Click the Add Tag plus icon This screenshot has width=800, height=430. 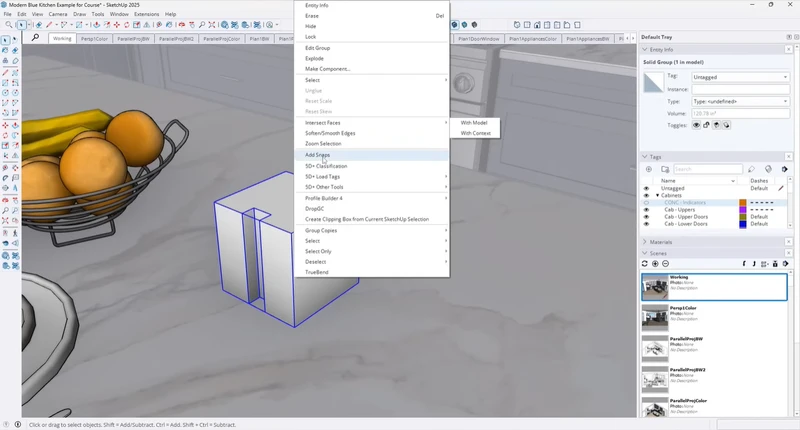(x=646, y=169)
